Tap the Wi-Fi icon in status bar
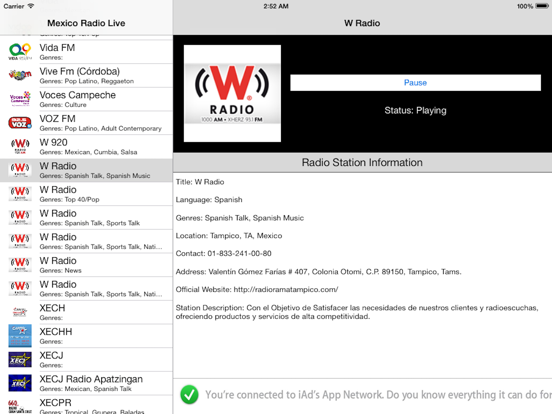Viewport: 552px width, 414px height. pyautogui.click(x=31, y=6)
